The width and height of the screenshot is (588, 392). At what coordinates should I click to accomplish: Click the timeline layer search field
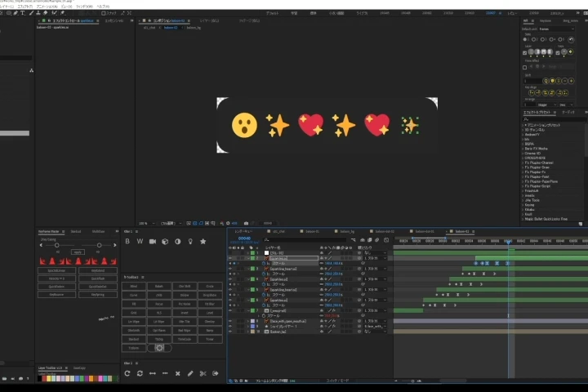point(305,240)
